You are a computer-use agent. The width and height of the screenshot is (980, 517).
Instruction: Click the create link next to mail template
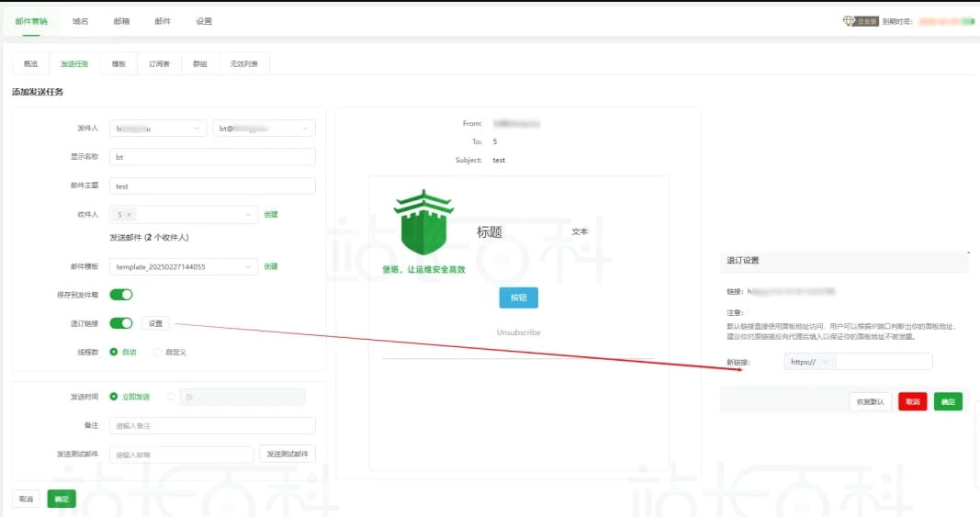[271, 267]
